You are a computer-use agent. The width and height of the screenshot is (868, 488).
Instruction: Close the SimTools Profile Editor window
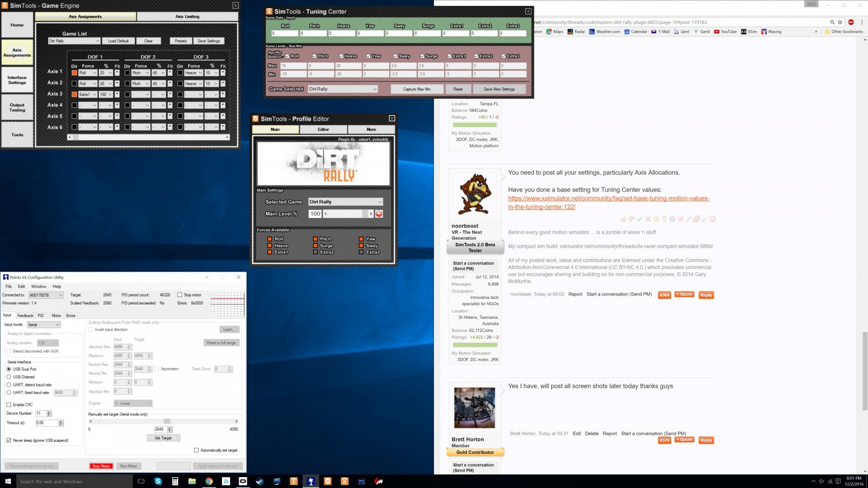tap(392, 118)
